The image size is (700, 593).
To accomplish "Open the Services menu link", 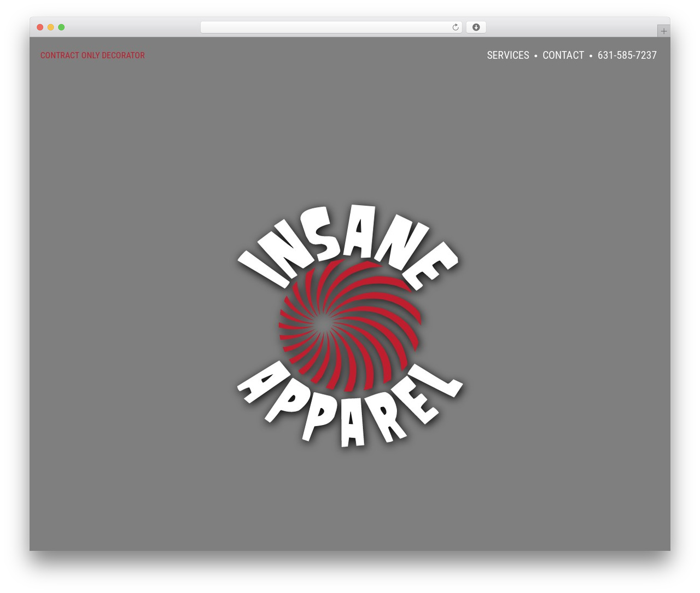I will [x=508, y=55].
